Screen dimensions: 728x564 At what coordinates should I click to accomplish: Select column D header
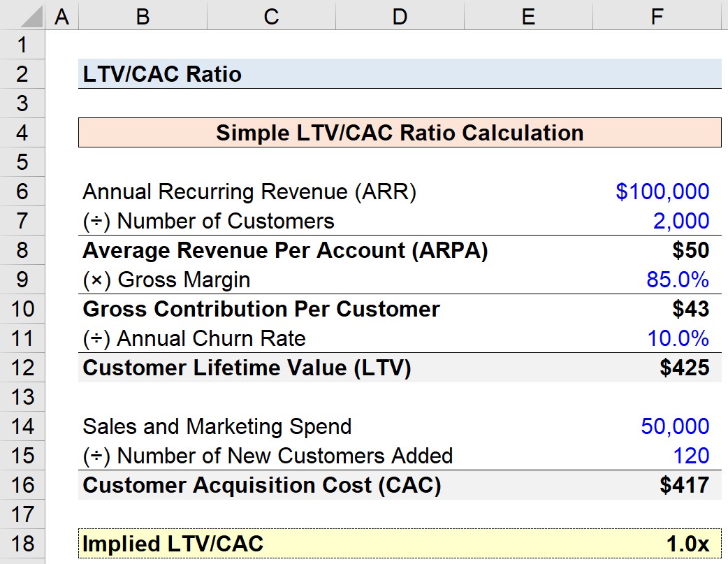click(x=400, y=15)
